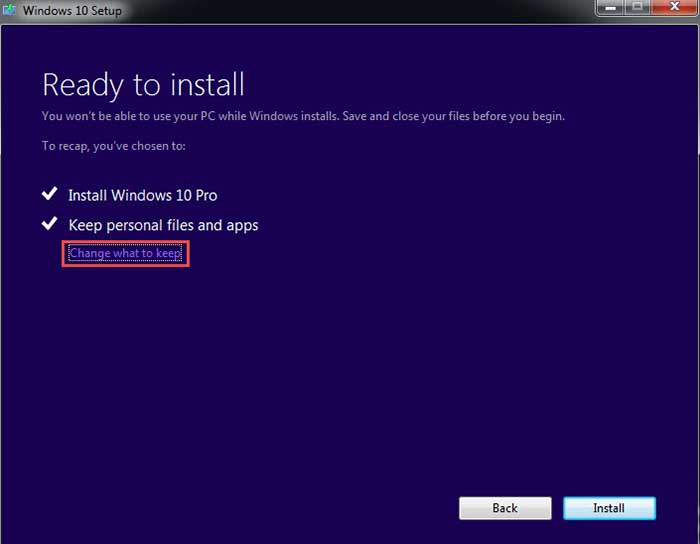Click the 'To recap, you've chosen to:' text
This screenshot has width=700, height=544.
click(113, 146)
